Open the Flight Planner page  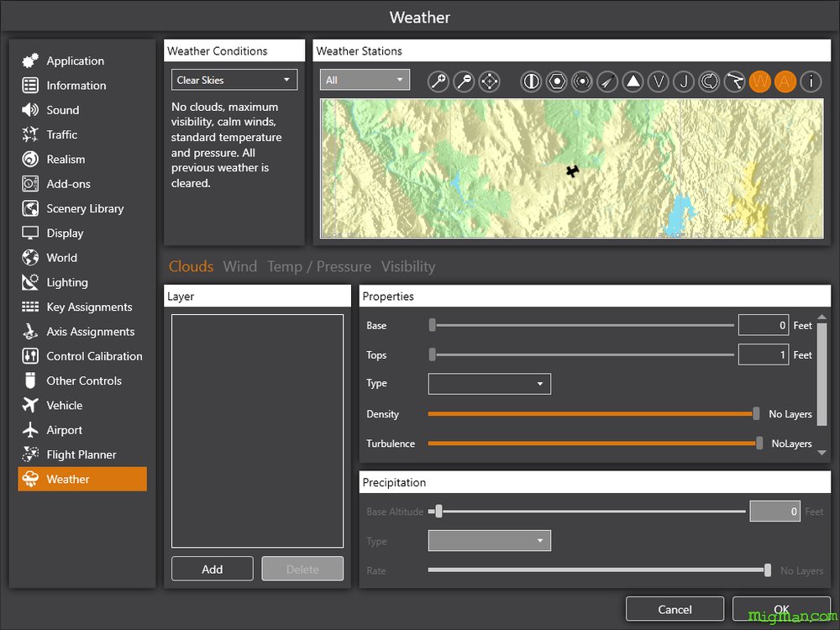(x=83, y=454)
